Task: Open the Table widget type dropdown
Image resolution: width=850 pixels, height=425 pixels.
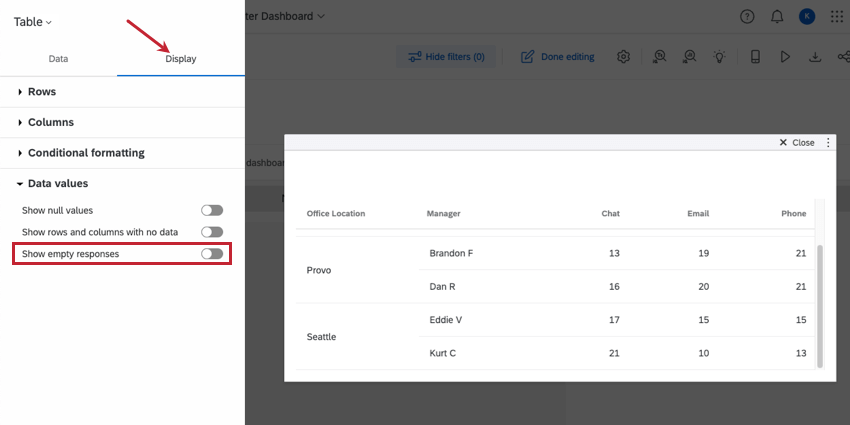Action: (33, 22)
